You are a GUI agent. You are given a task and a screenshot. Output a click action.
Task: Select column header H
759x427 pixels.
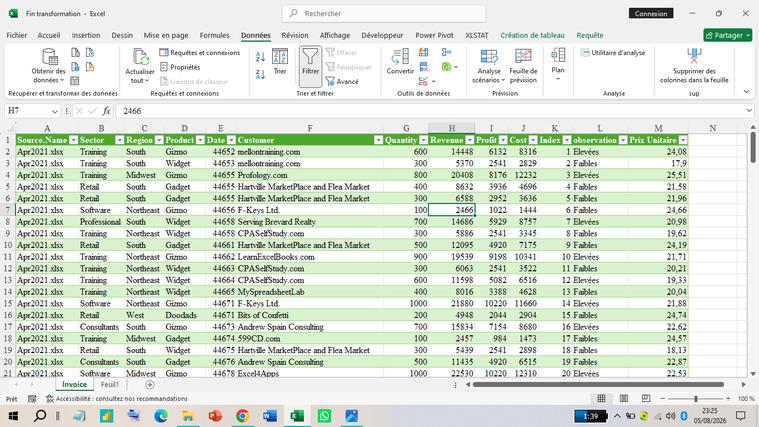click(x=451, y=128)
